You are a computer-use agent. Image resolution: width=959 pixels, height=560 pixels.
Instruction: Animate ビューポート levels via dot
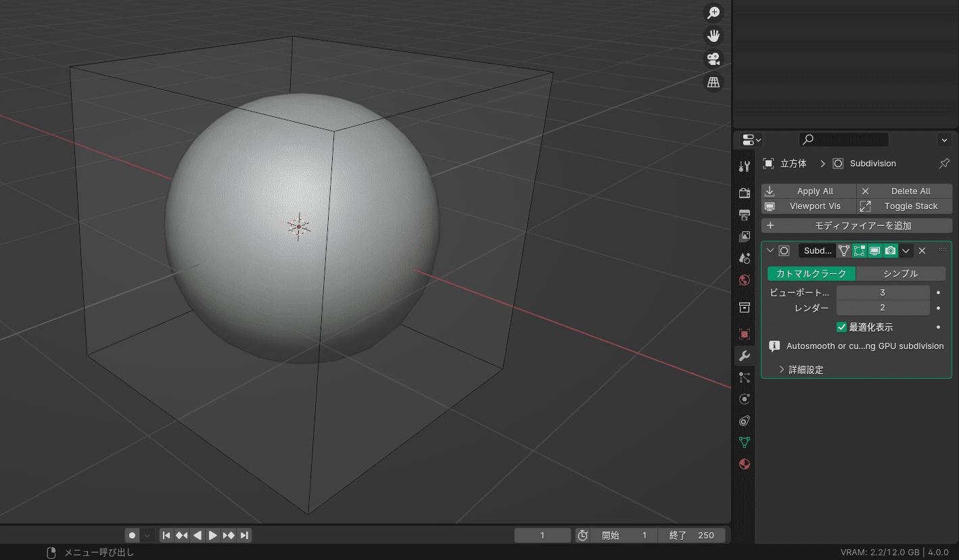tap(938, 293)
